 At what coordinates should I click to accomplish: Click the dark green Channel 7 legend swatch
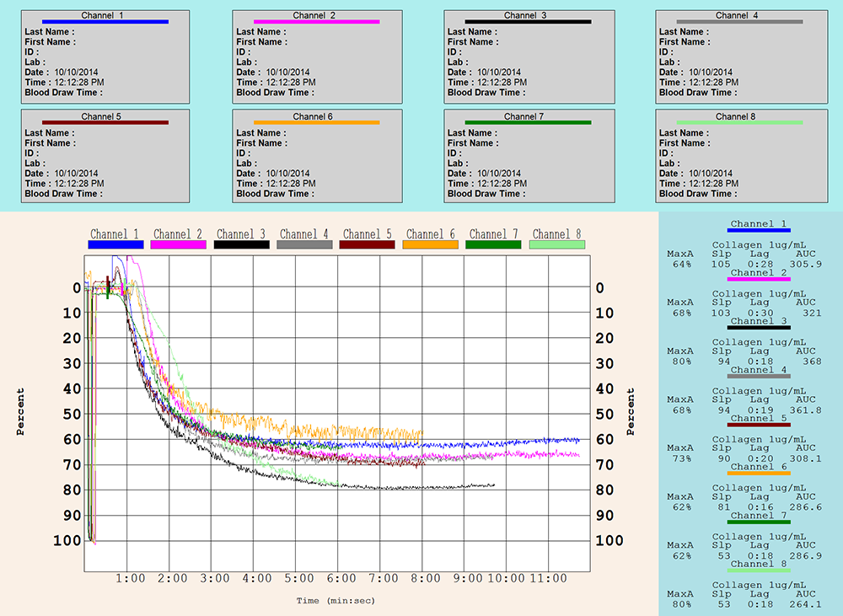point(493,244)
